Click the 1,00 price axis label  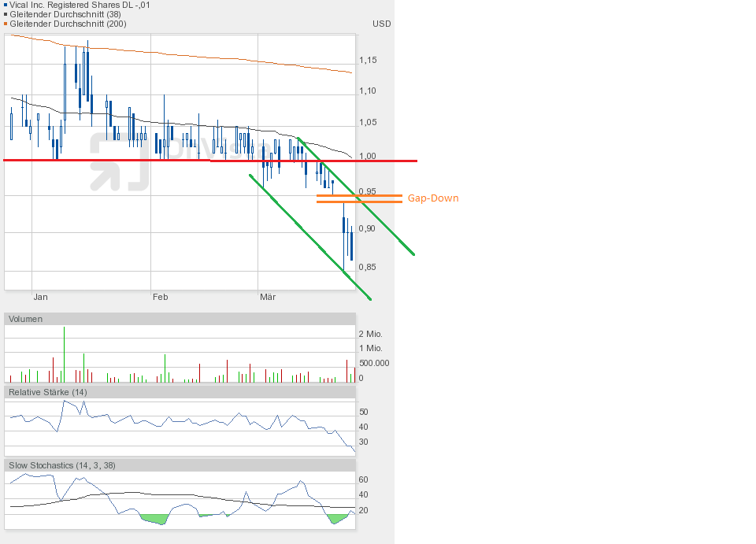coord(368,156)
